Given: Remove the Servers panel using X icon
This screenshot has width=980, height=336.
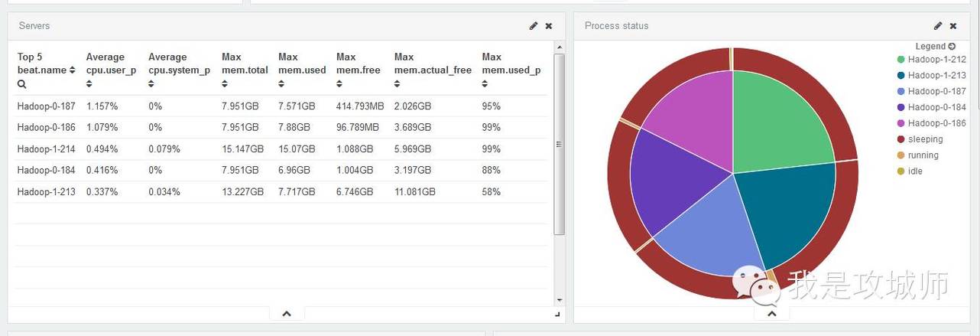Looking at the screenshot, I should [x=548, y=26].
